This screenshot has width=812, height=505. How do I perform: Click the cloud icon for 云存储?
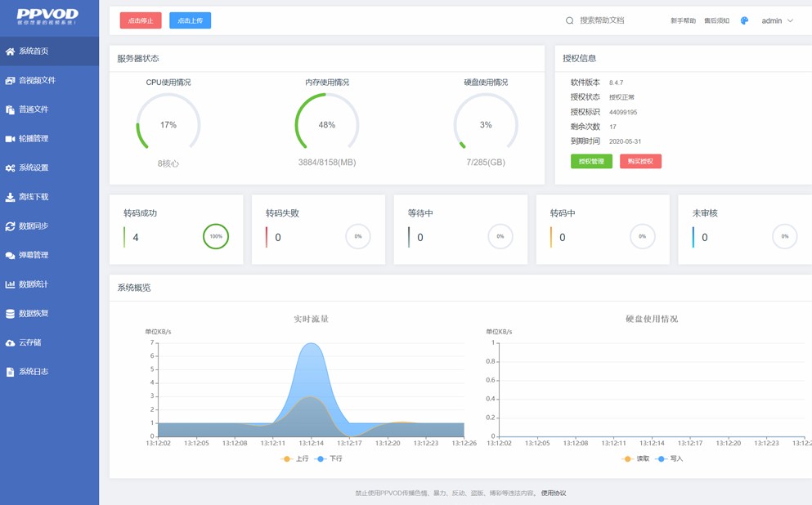(10, 343)
